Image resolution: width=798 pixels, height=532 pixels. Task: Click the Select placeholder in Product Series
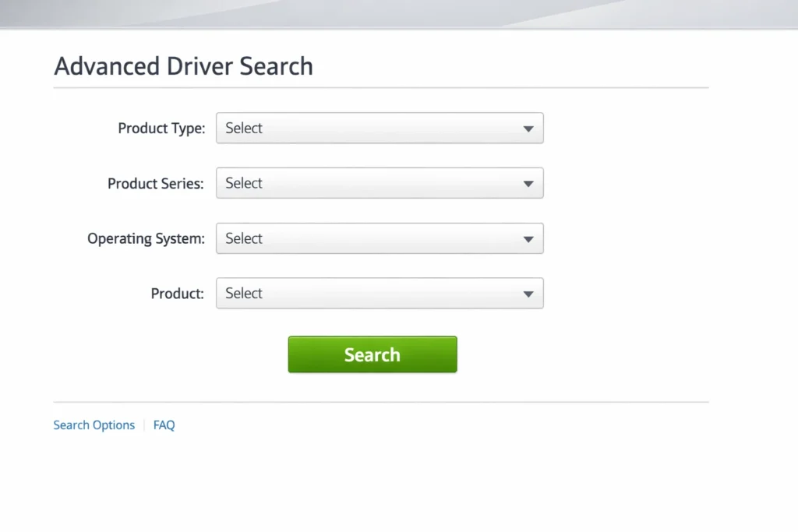[244, 183]
